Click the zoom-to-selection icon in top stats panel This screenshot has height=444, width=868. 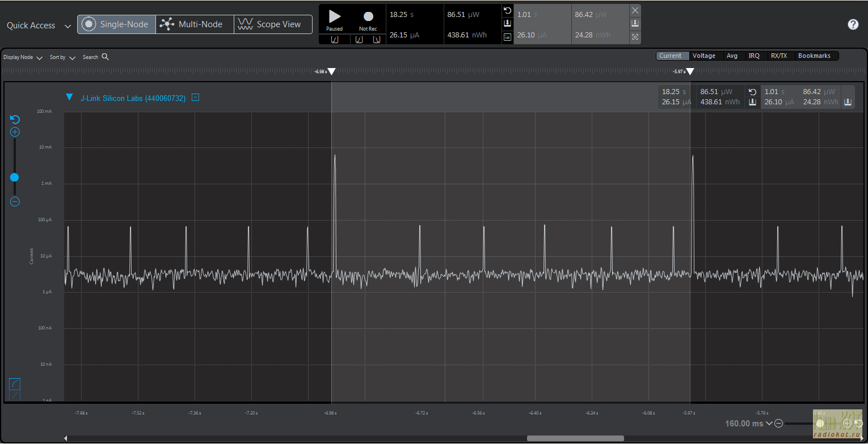click(x=635, y=37)
